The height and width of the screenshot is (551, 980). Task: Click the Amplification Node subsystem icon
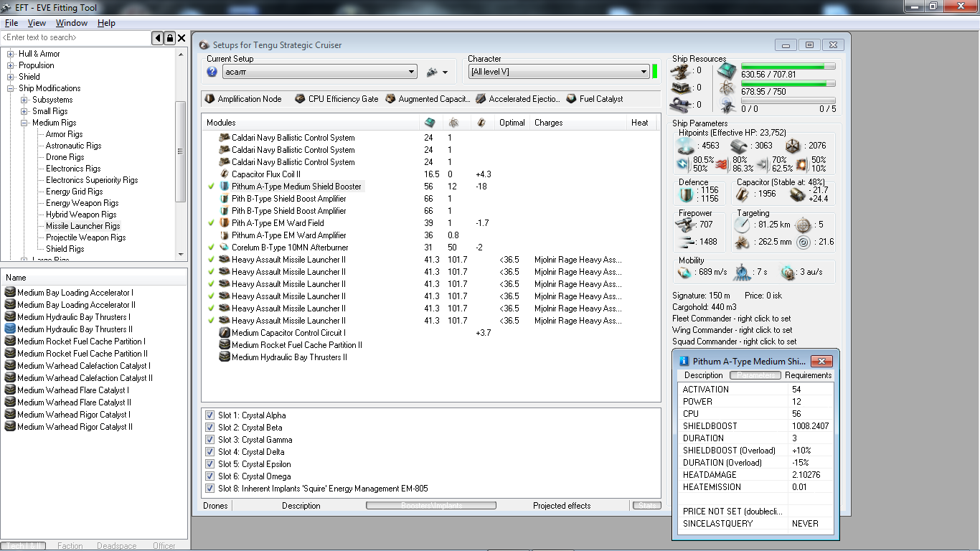(209, 99)
